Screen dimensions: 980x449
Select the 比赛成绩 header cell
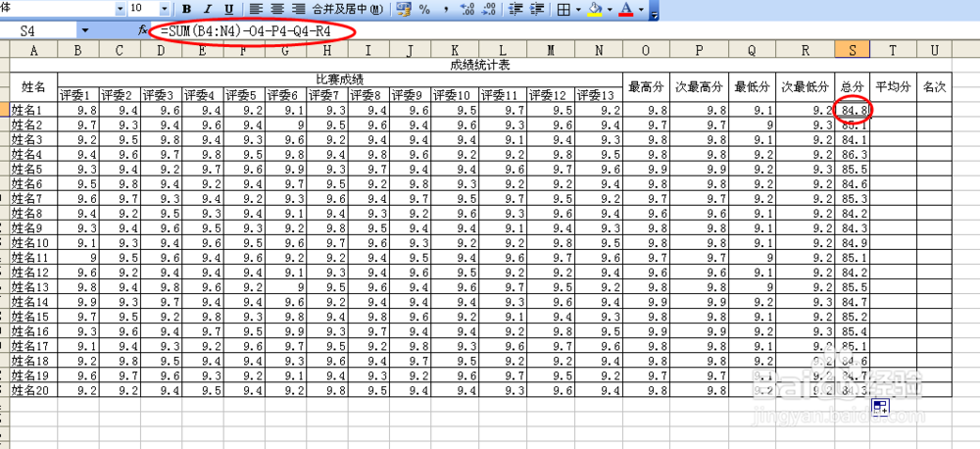pos(340,79)
